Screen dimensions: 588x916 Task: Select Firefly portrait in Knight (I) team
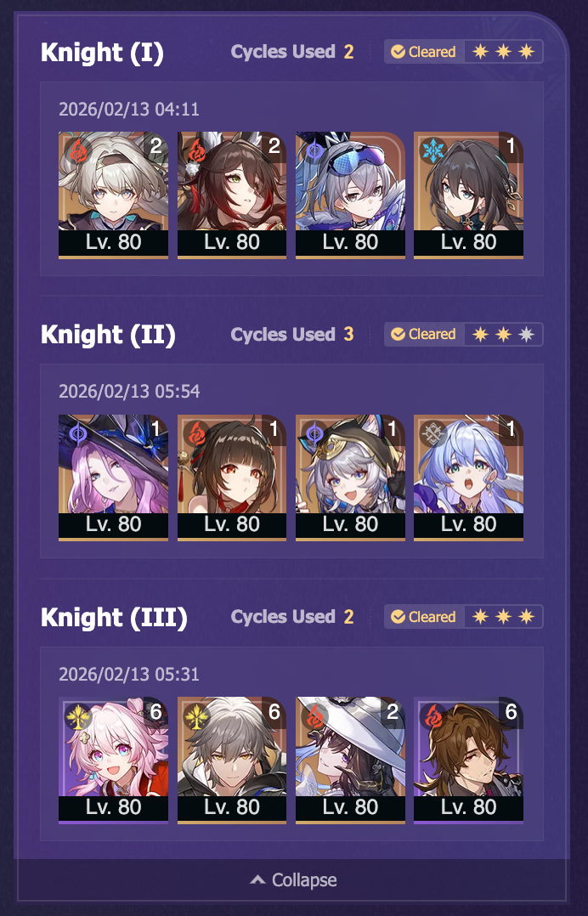point(113,195)
